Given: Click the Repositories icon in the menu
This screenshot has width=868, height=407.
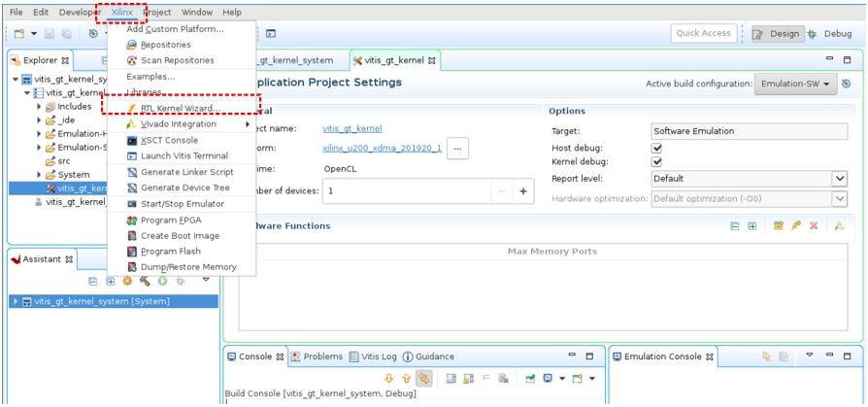Looking at the screenshot, I should click(132, 45).
